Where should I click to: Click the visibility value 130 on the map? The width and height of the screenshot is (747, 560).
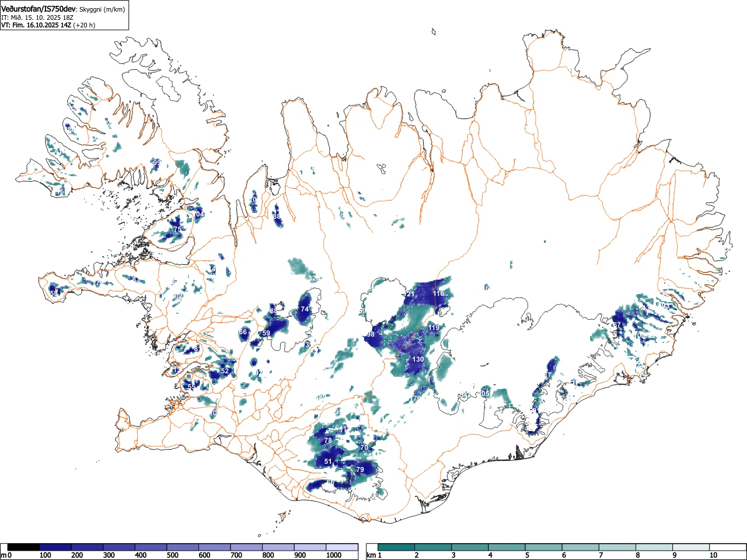(x=418, y=359)
